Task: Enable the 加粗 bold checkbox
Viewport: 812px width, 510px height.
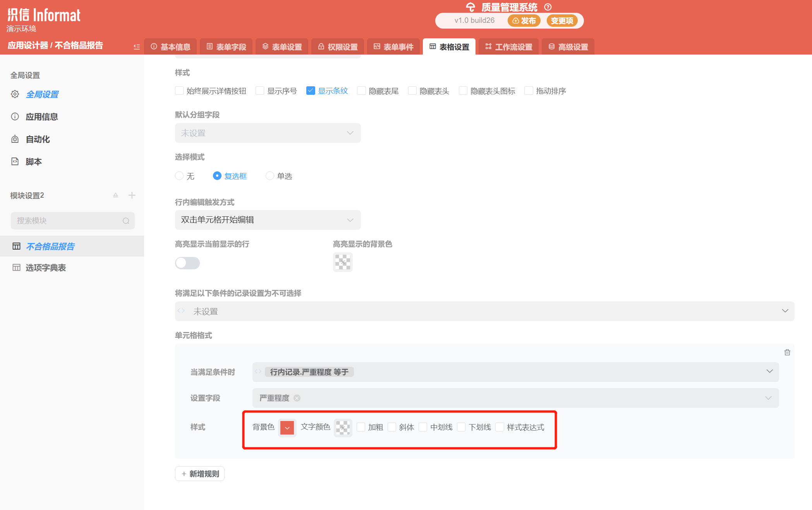Action: [361, 427]
